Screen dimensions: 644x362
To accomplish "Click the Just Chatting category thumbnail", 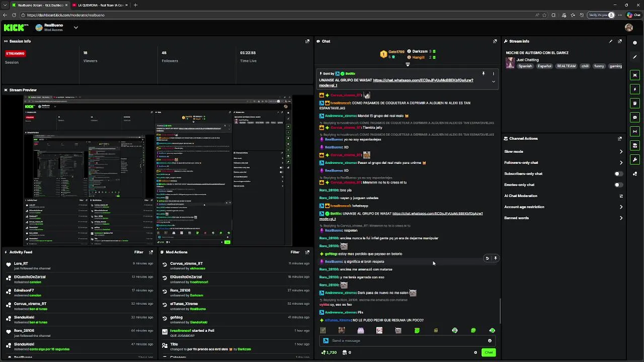I will coord(510,63).
